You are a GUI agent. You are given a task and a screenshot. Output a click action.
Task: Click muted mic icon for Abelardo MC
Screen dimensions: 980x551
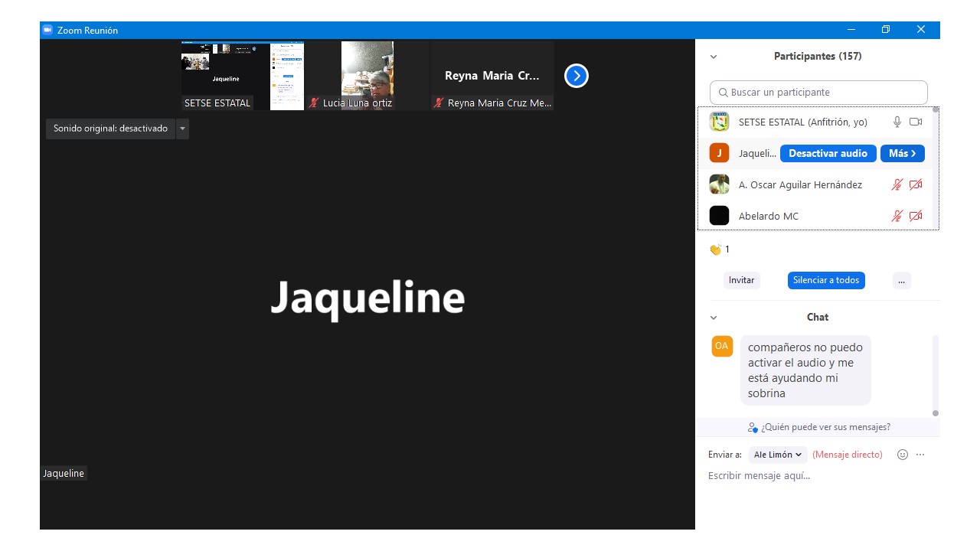coord(897,217)
